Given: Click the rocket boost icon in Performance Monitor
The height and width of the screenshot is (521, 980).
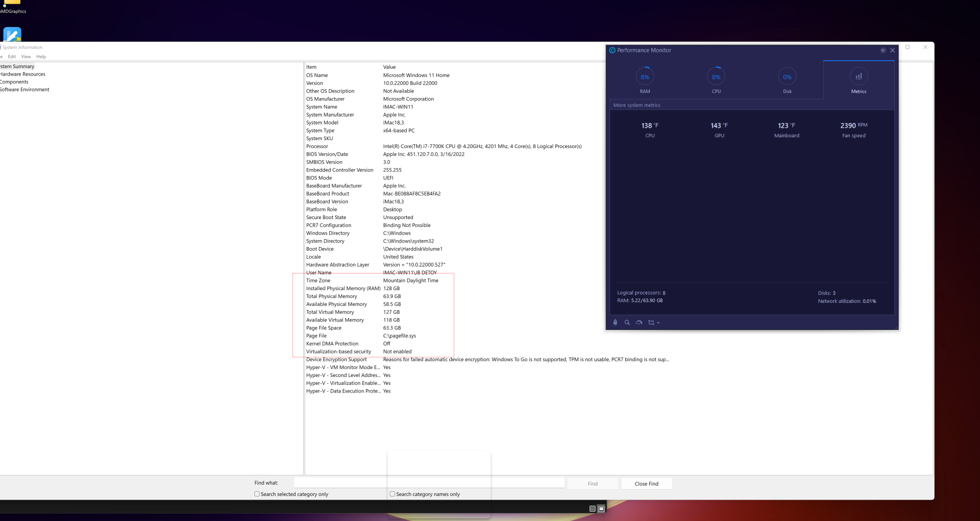Looking at the screenshot, I should point(615,323).
